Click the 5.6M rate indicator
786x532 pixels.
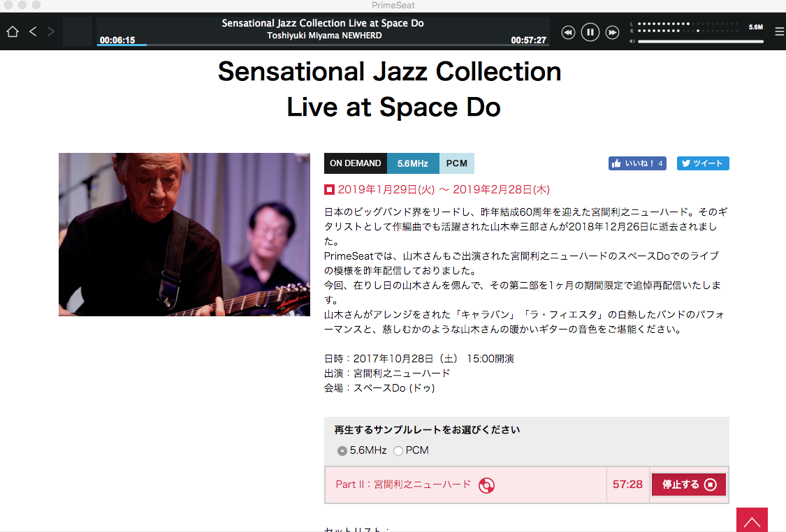(x=756, y=27)
